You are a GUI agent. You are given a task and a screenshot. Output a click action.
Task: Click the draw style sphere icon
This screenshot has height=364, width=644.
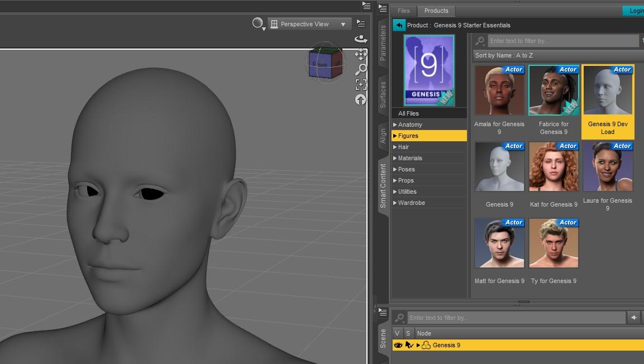click(x=257, y=23)
